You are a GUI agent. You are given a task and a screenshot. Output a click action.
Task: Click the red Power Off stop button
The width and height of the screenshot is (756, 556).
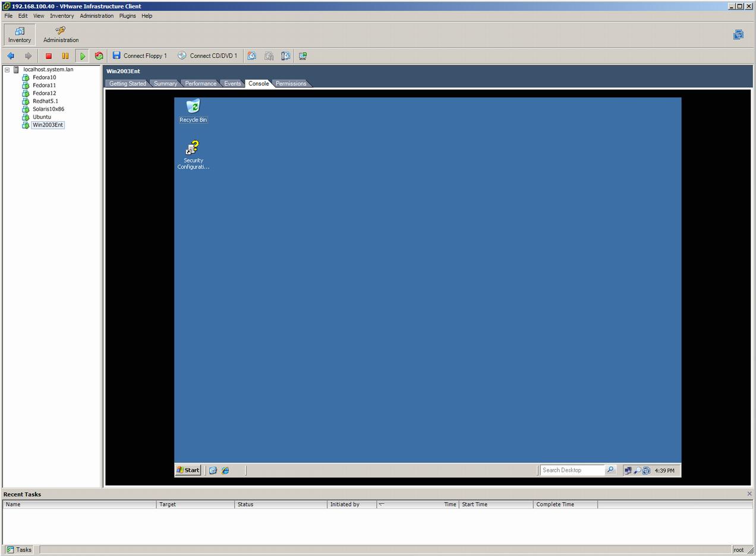[49, 56]
